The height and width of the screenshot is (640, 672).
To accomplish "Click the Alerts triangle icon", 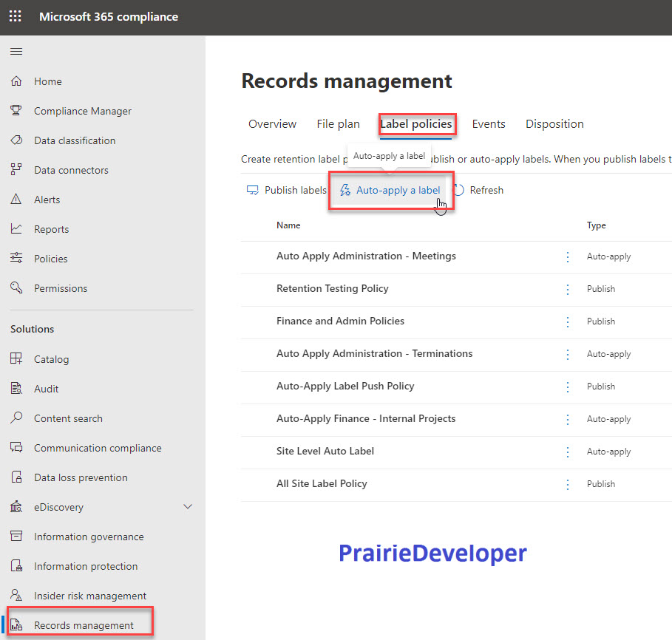I will (x=16, y=200).
